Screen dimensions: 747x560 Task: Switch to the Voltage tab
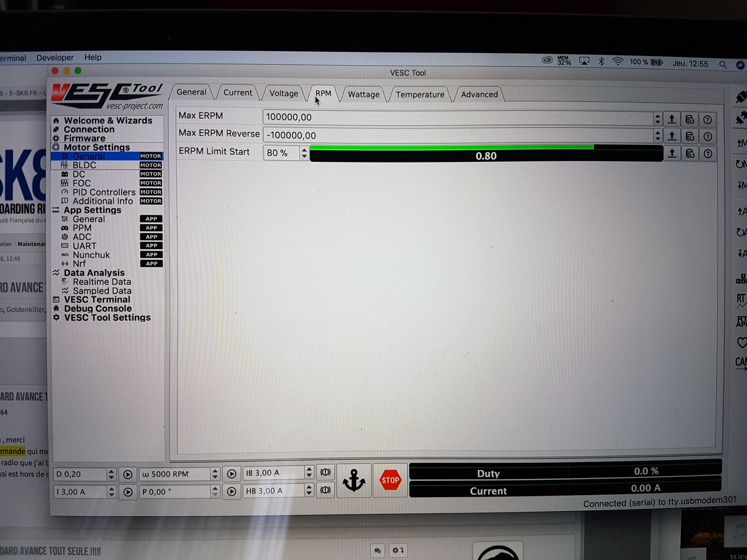(x=284, y=94)
